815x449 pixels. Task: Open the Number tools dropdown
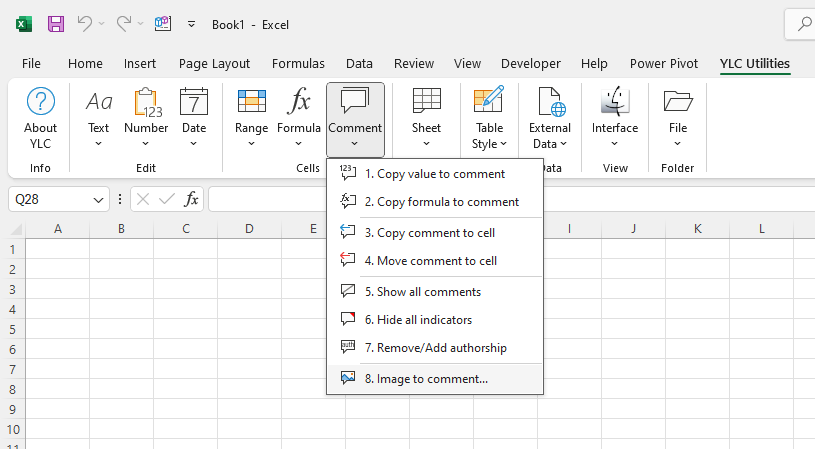[x=146, y=119]
